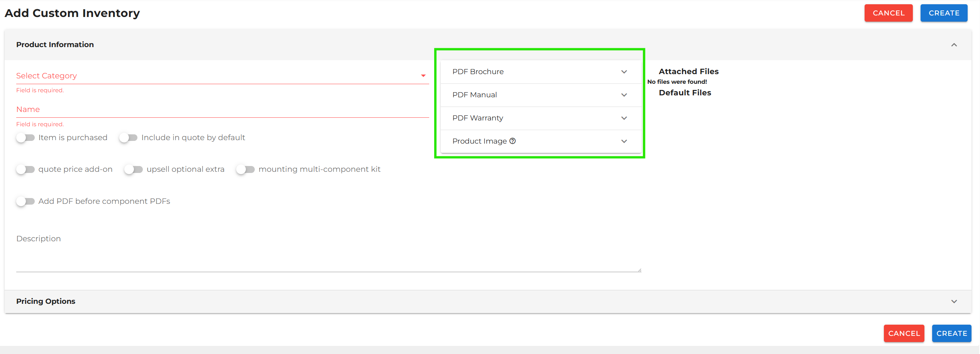Expand the PDF Manual chevron

point(624,95)
